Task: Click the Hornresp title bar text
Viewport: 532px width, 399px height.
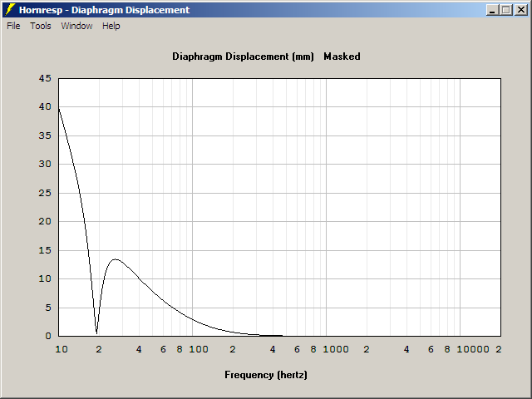Action: (104, 10)
